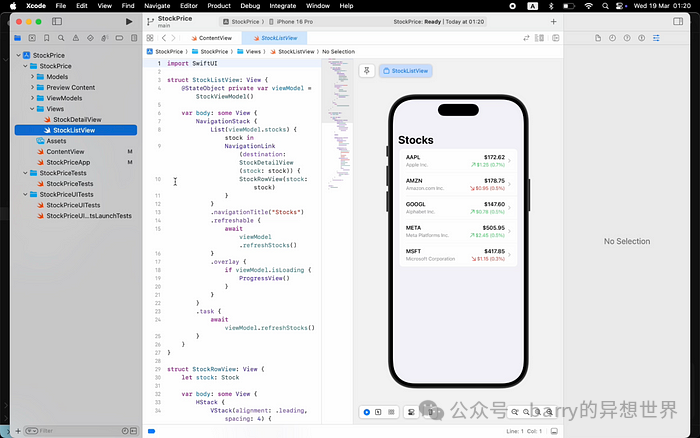Switch preview to Live mode
This screenshot has width=700, height=438.
(x=367, y=412)
